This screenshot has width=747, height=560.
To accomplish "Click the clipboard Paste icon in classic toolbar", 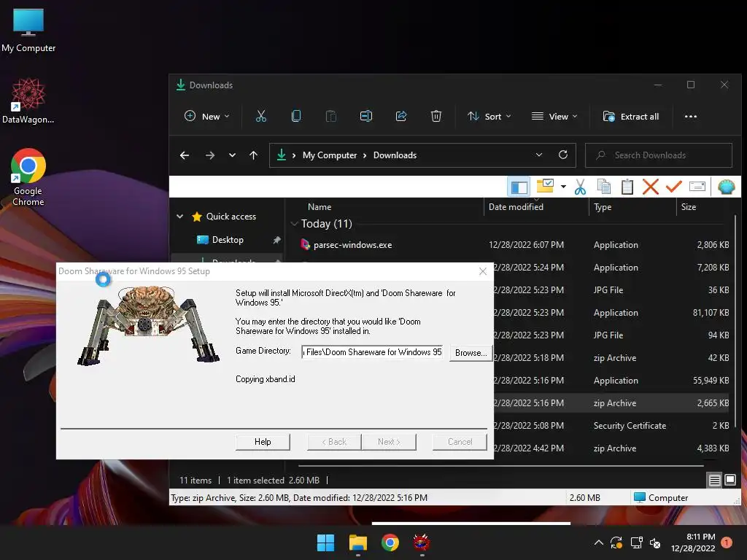I will (627, 187).
